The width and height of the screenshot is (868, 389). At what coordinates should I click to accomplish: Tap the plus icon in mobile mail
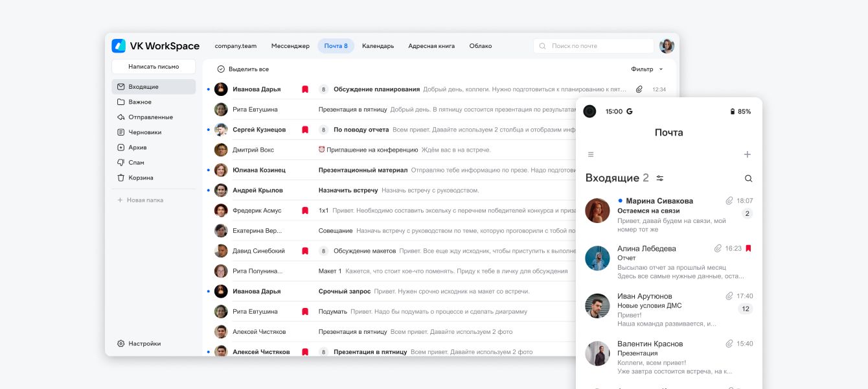click(x=747, y=154)
